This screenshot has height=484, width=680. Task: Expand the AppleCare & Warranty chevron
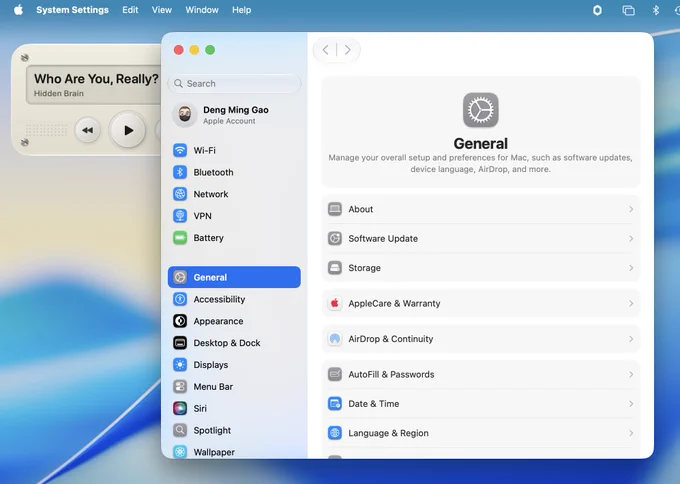coord(631,303)
